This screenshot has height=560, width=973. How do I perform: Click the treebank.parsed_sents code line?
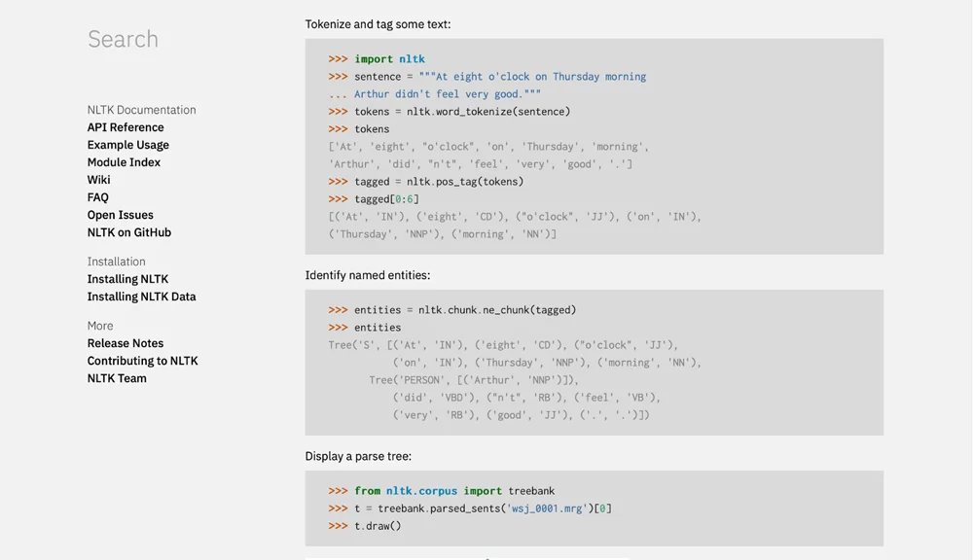point(470,508)
